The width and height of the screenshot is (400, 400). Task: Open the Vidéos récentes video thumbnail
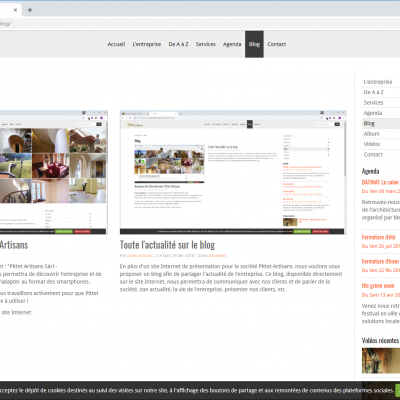381,361
